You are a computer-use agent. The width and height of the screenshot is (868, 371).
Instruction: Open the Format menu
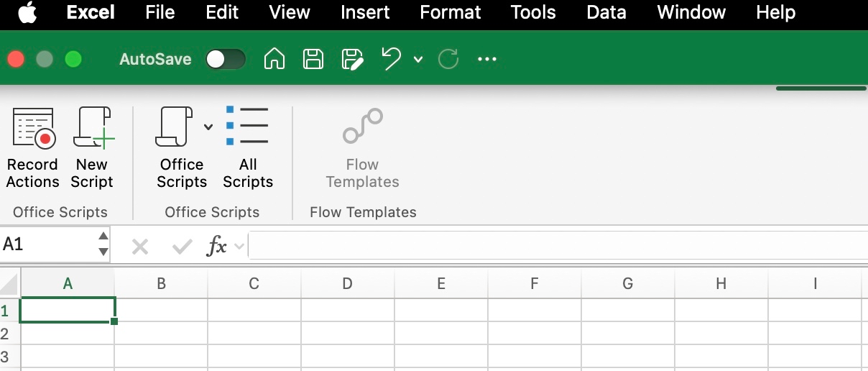[x=451, y=12]
